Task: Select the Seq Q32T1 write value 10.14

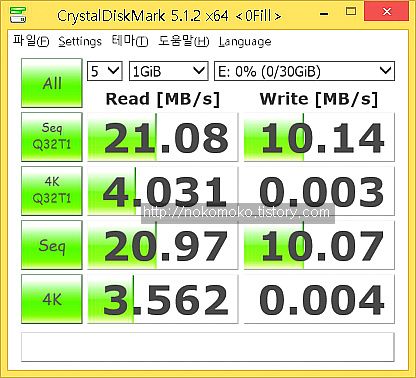Action: point(319,137)
